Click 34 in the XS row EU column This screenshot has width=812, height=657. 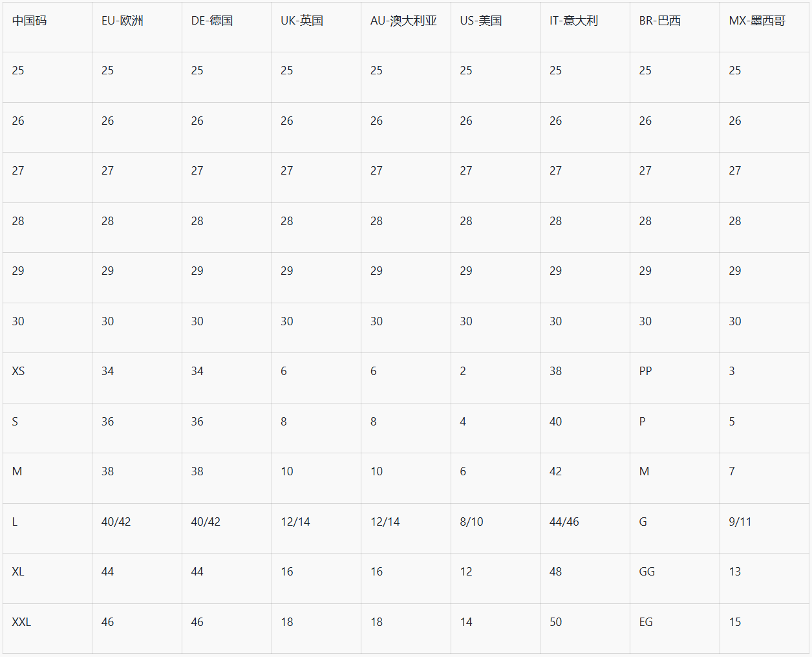pos(108,371)
